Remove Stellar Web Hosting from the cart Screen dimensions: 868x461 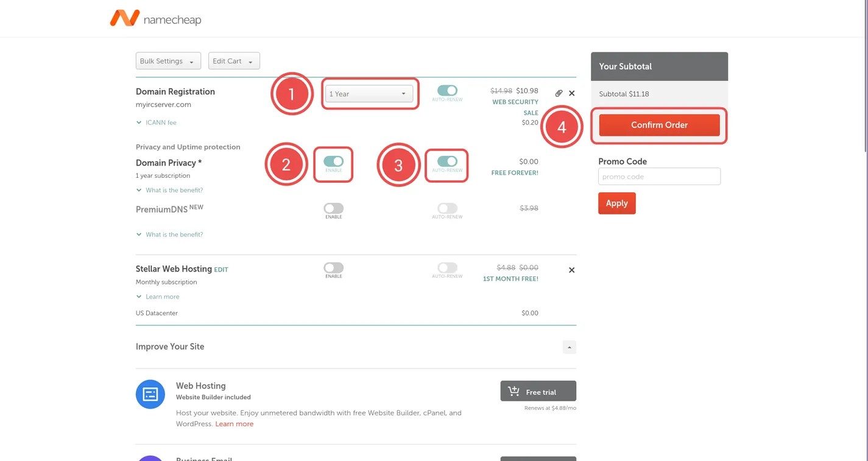coord(571,270)
